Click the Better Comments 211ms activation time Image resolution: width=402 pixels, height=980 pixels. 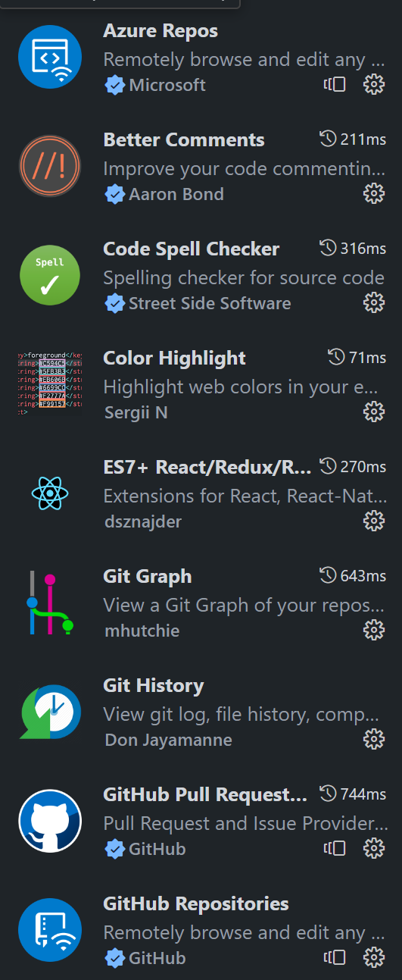coord(353,139)
